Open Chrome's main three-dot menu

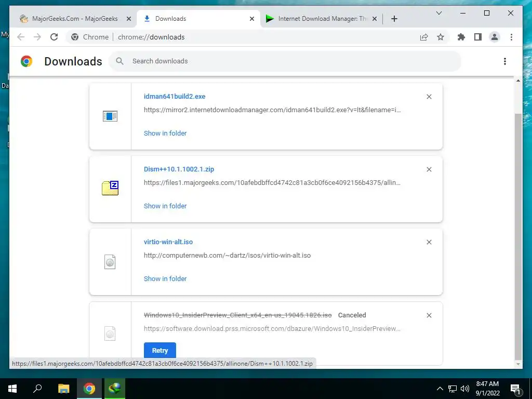[x=511, y=37]
